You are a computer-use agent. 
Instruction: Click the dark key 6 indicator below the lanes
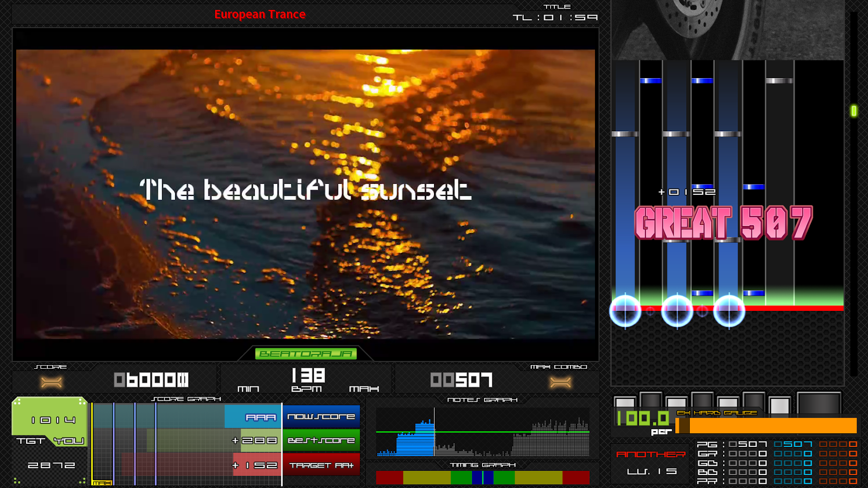(x=754, y=399)
